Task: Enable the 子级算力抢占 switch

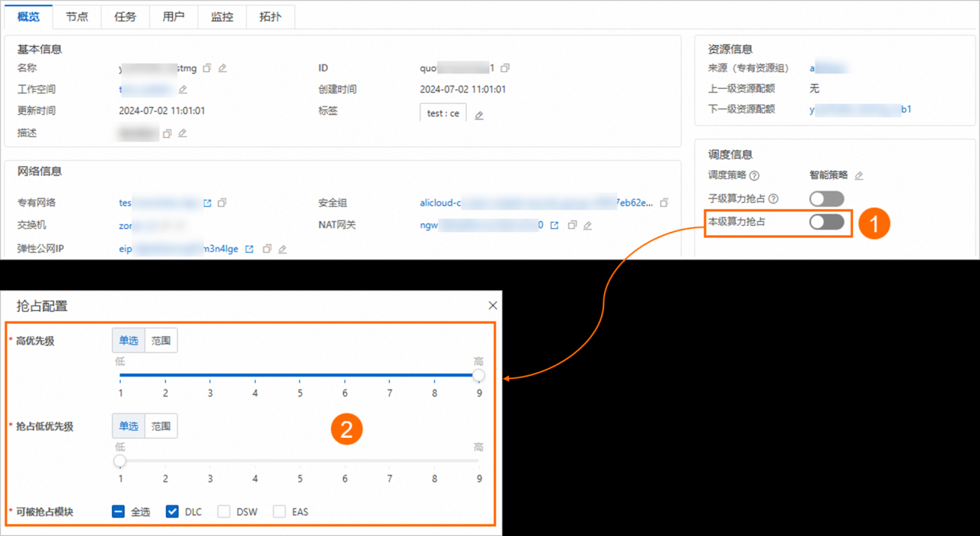Action: 826,199
